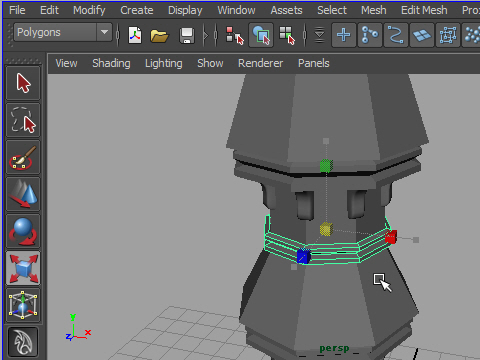Toggle select by component type mode
480x360 pixels.
click(x=287, y=35)
